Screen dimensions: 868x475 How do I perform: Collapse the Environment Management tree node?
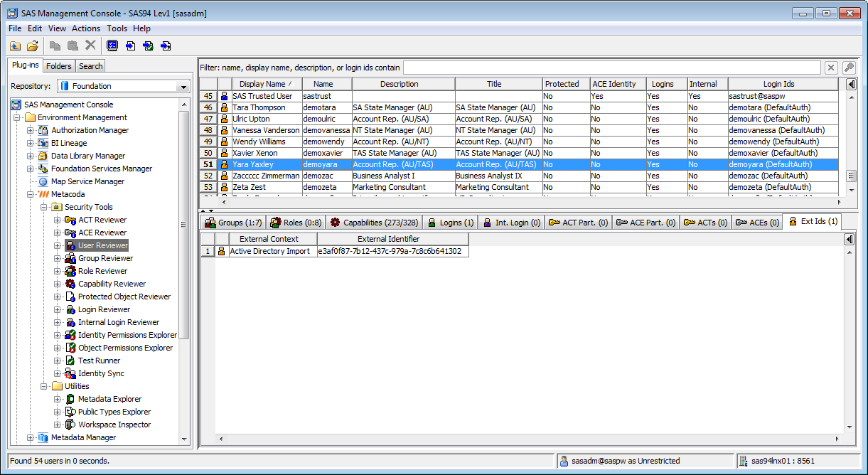pyautogui.click(x=17, y=117)
